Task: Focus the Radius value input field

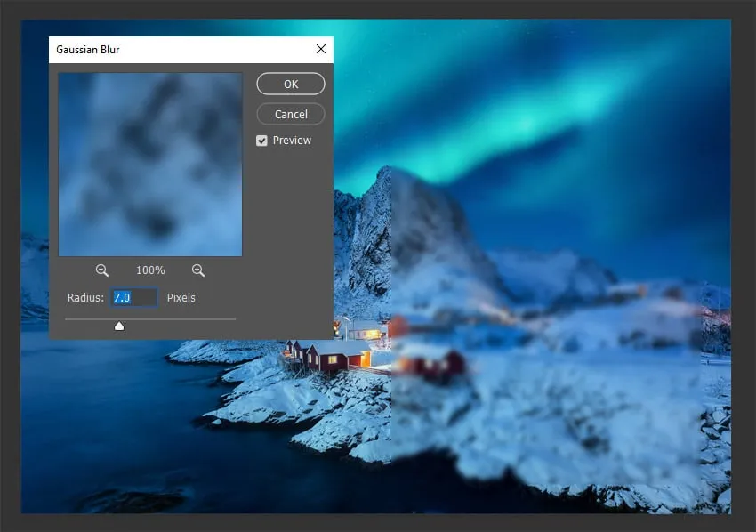Action: (x=134, y=298)
